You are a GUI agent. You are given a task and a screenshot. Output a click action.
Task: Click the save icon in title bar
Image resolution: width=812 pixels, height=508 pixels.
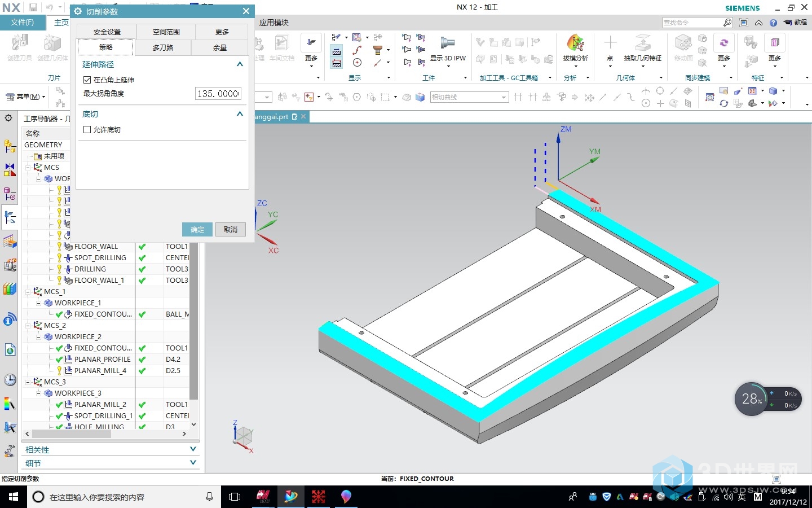[x=33, y=7]
